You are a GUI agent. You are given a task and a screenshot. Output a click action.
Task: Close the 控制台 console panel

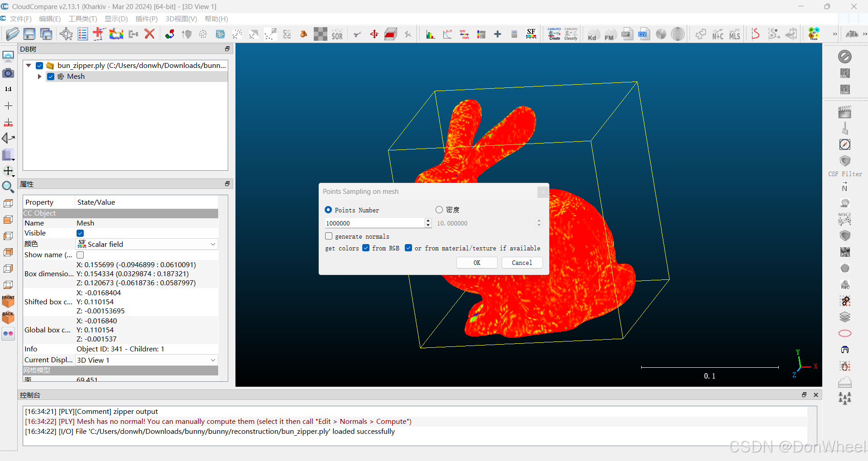[816, 395]
